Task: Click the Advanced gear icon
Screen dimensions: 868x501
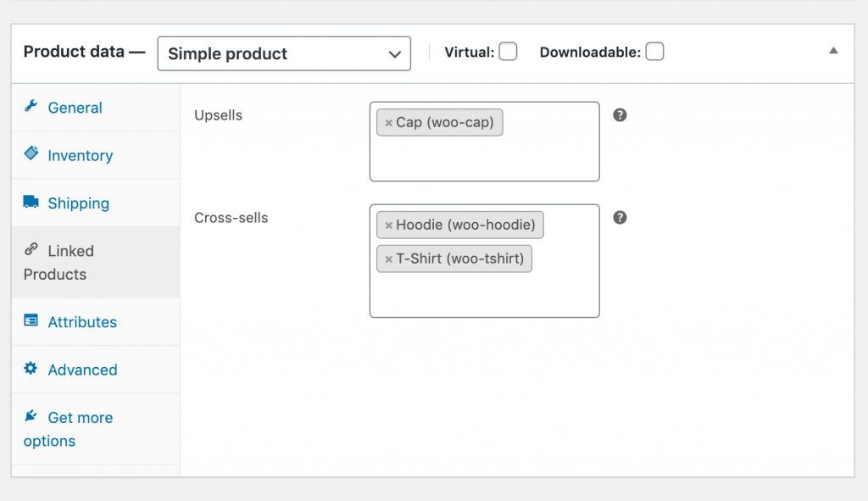Action: click(31, 368)
